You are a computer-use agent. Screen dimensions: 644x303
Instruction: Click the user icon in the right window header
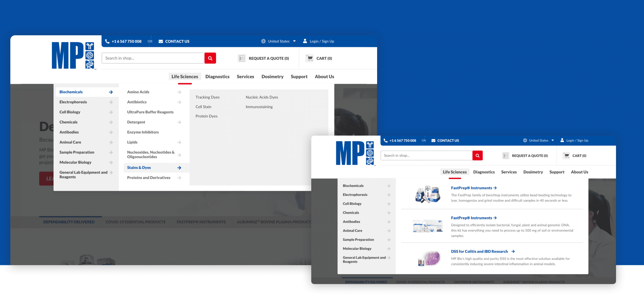(562, 140)
